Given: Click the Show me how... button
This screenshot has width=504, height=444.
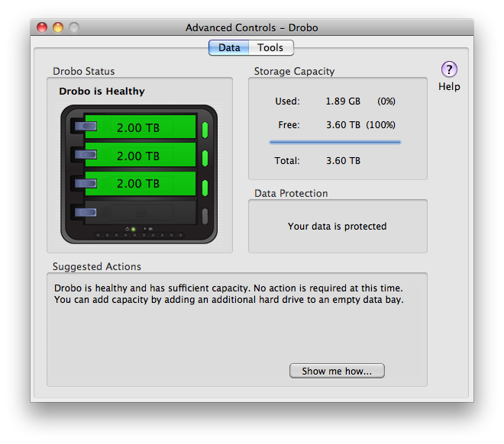Looking at the screenshot, I should click(x=337, y=371).
